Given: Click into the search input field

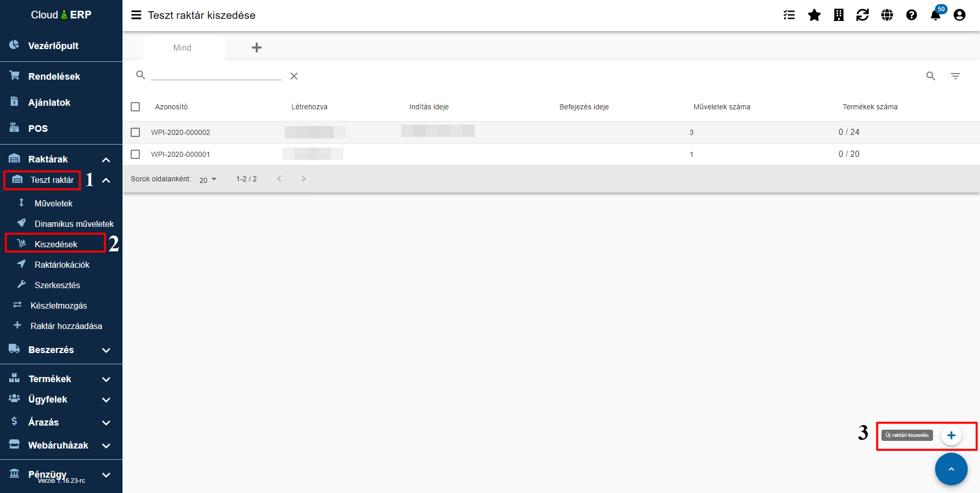Looking at the screenshot, I should coord(216,75).
